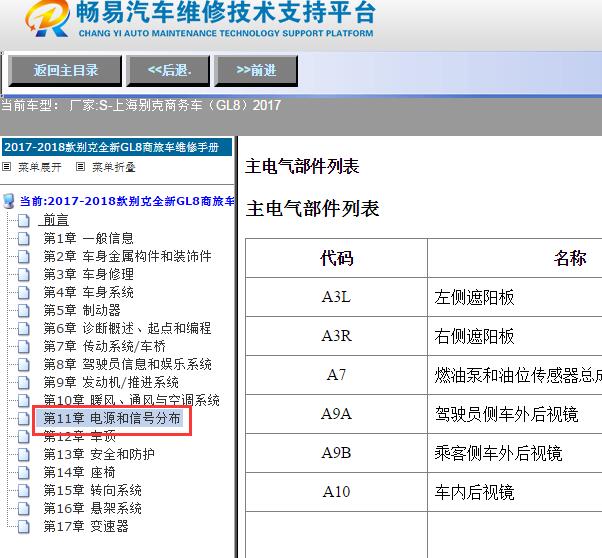Open the 前言 entry
Viewport: 602px width, 558px height.
(56, 220)
